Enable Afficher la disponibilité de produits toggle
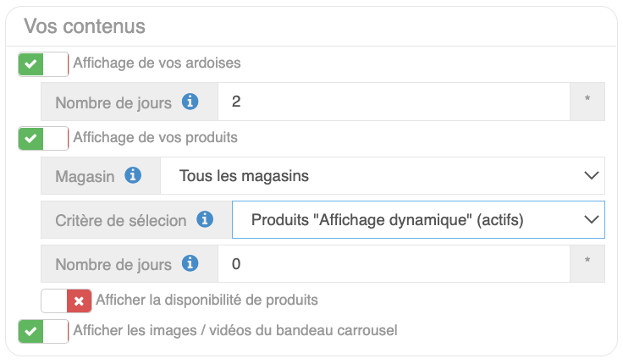 [66, 301]
